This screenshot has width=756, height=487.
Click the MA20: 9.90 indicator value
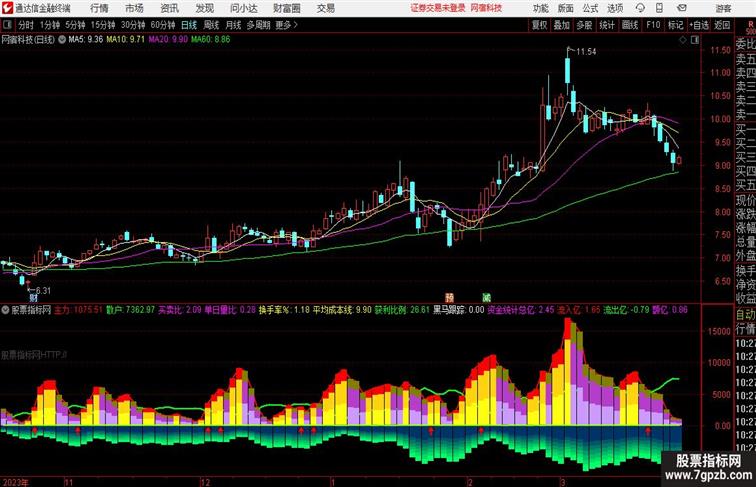[x=168, y=40]
